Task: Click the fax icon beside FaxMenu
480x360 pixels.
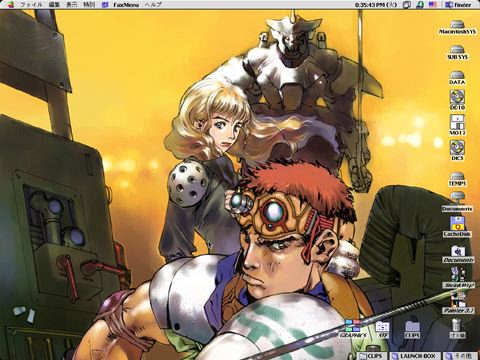Action: [105, 5]
